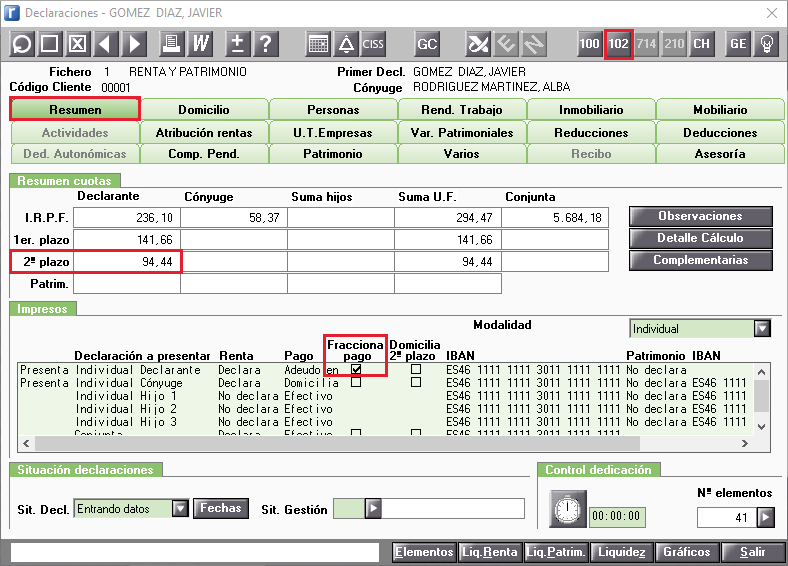Click the bell alert toolbar icon

tap(346, 44)
